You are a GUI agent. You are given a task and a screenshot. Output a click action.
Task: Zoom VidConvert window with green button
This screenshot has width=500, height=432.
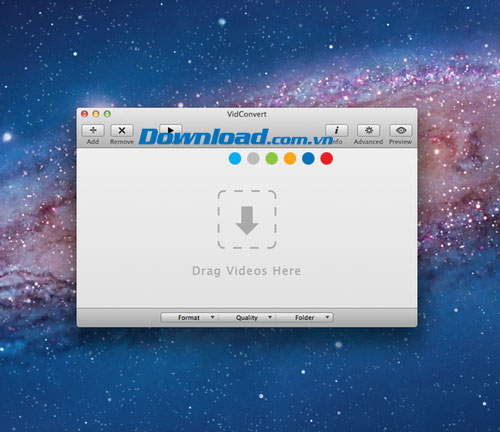(107, 114)
